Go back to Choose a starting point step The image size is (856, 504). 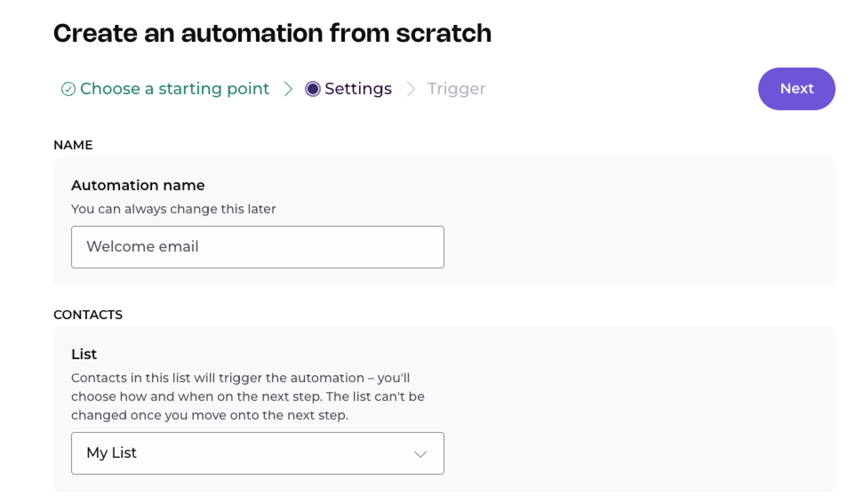(174, 89)
